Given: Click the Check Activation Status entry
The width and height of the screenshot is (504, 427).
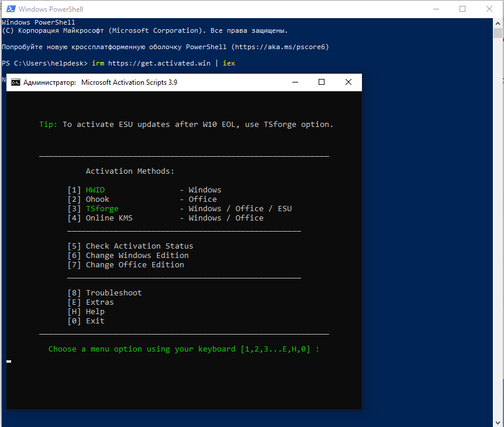Looking at the screenshot, I should coord(130,246).
